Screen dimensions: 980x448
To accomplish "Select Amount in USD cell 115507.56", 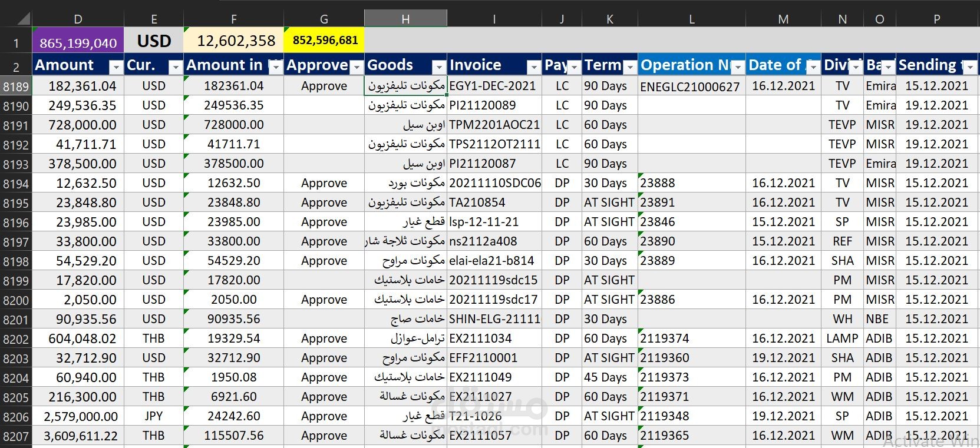I will tap(234, 436).
